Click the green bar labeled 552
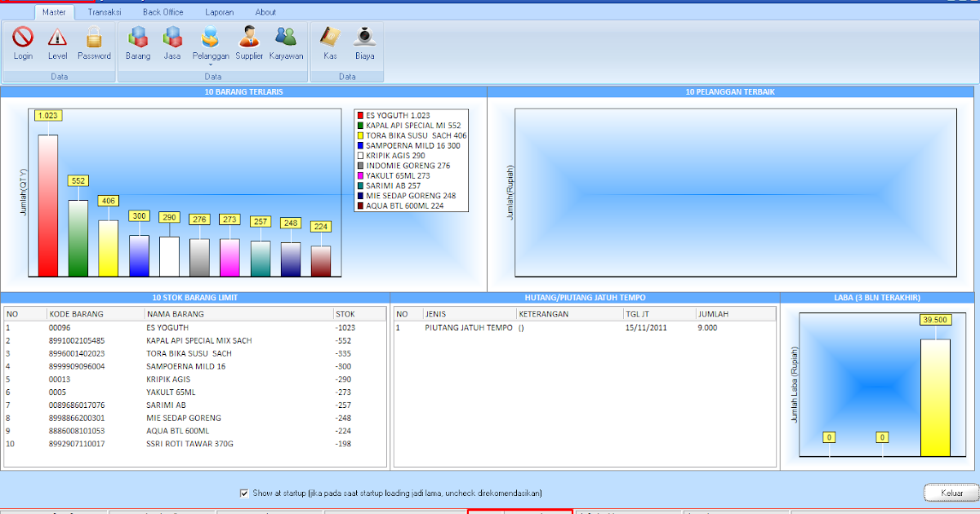The width and height of the screenshot is (980, 514). click(78, 238)
